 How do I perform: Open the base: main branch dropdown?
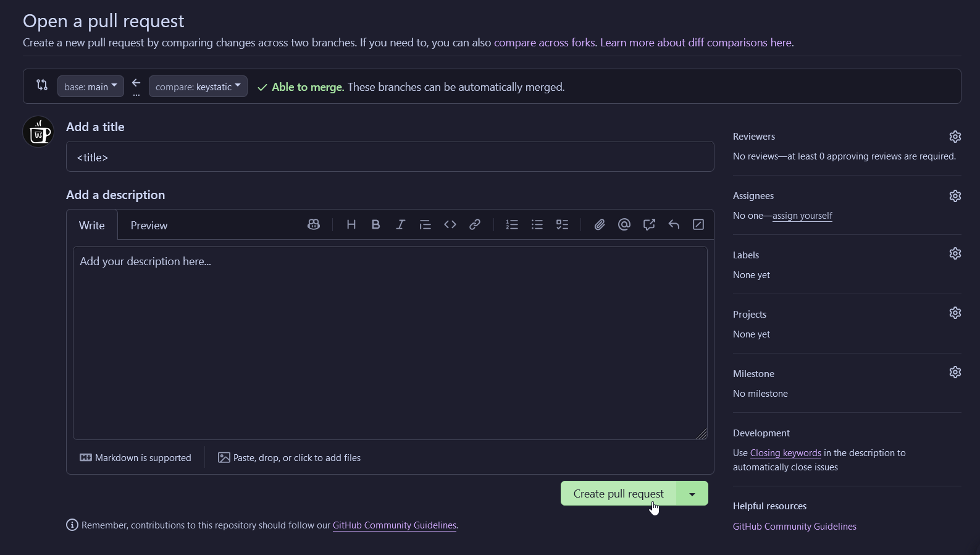click(x=91, y=87)
